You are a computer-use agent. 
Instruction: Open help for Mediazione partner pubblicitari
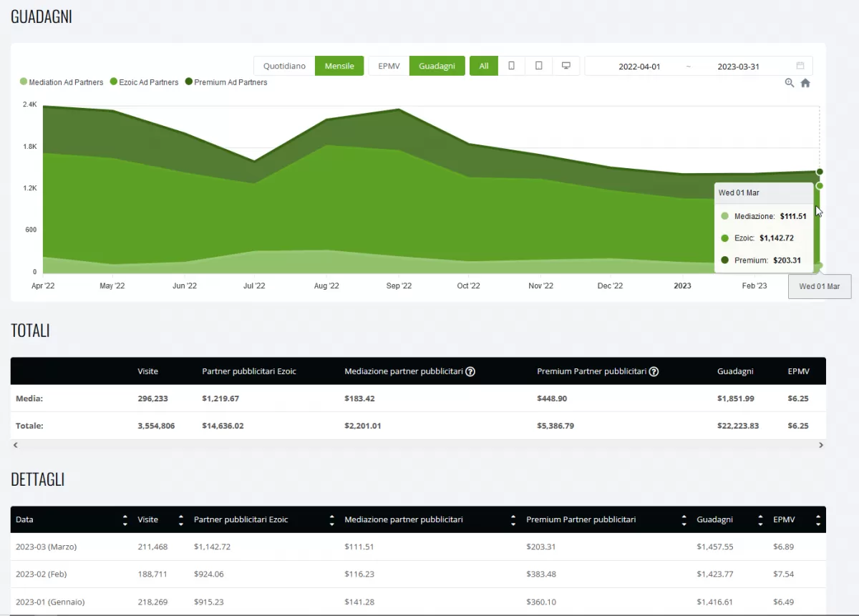click(x=470, y=372)
